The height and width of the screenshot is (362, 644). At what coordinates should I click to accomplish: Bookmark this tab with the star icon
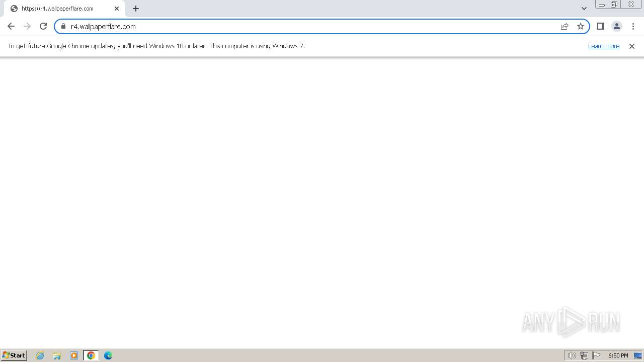pos(581,26)
